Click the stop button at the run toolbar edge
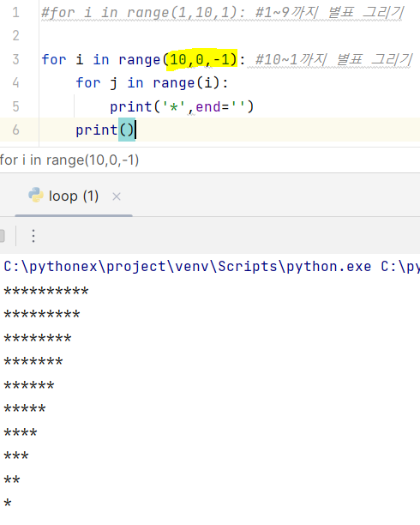The height and width of the screenshot is (525, 420). click(x=2, y=236)
